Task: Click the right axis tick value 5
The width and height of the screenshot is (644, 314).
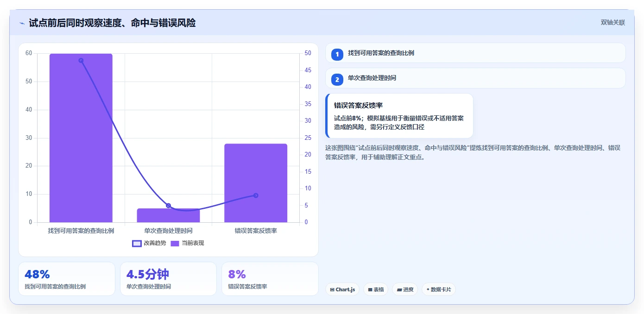Action: click(x=306, y=205)
